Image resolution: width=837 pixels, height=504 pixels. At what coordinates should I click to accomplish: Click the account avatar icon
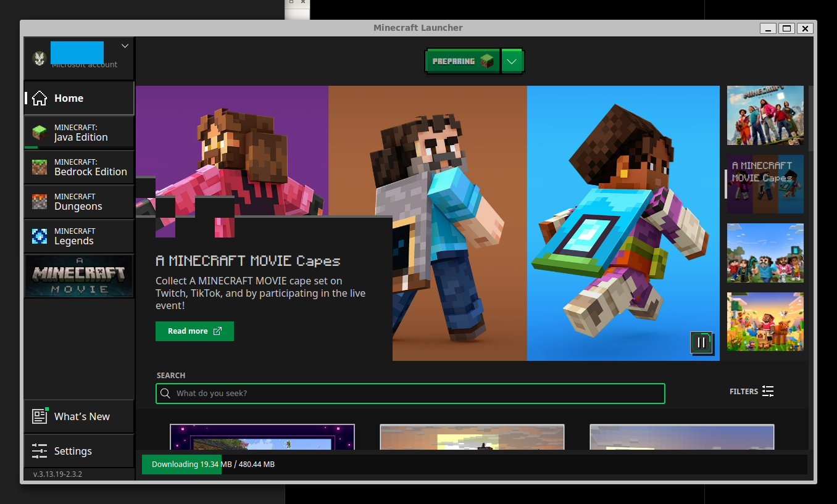tap(40, 58)
